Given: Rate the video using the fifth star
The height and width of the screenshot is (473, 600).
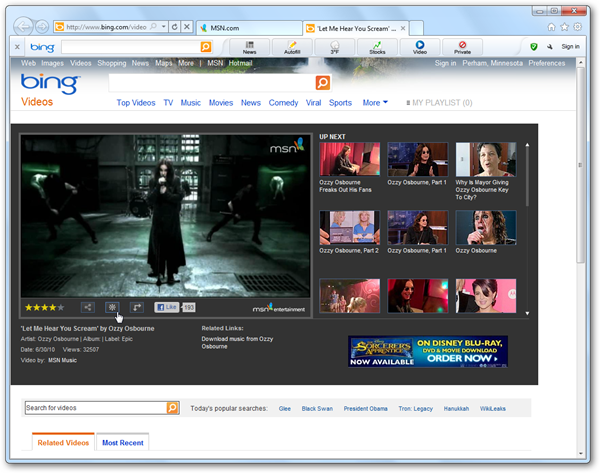Looking at the screenshot, I should pyautogui.click(x=61, y=307).
